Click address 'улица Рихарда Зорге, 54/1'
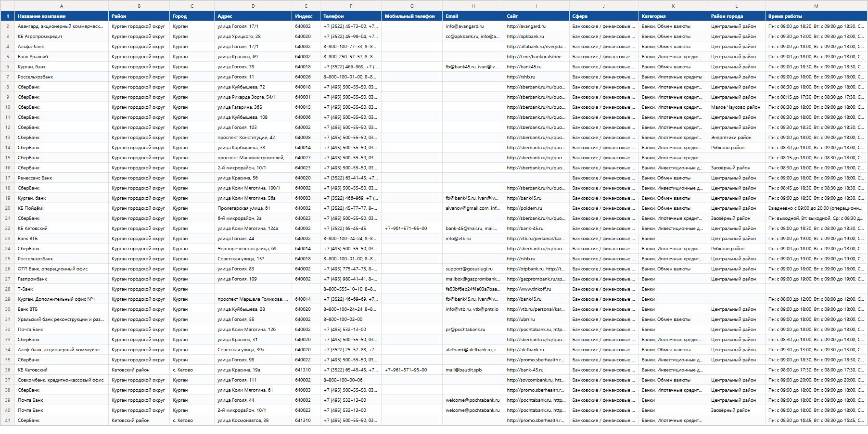 coord(253,97)
